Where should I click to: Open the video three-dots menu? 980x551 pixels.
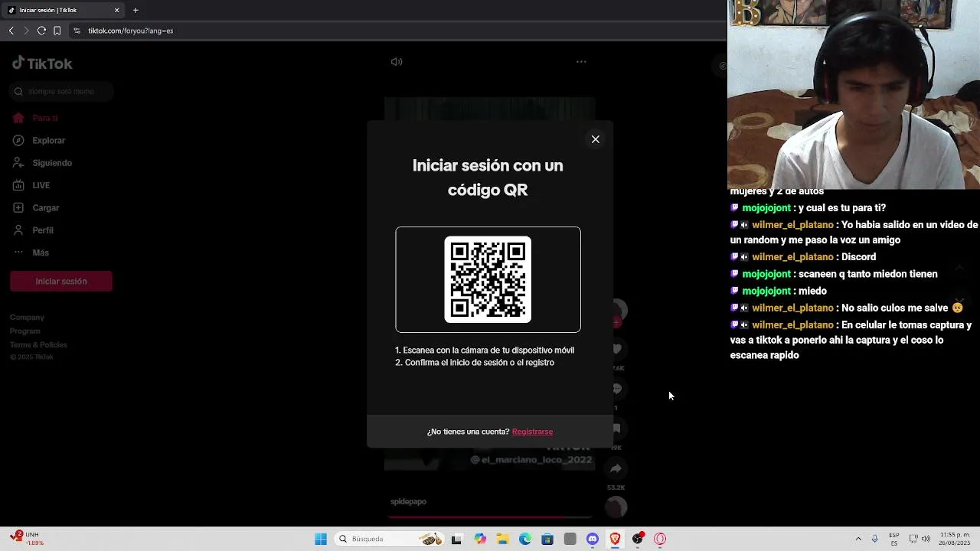tap(581, 62)
